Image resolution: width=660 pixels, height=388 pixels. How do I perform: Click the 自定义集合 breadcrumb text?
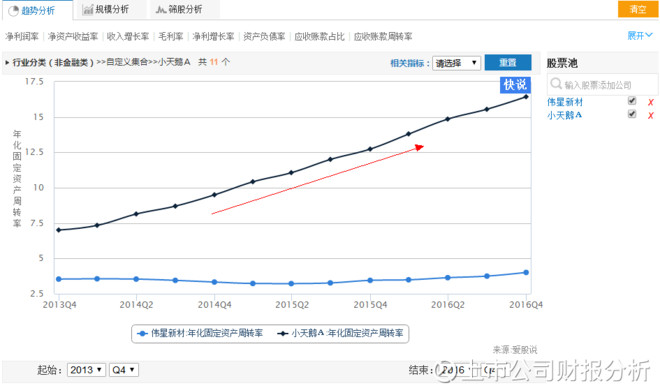[x=127, y=62]
